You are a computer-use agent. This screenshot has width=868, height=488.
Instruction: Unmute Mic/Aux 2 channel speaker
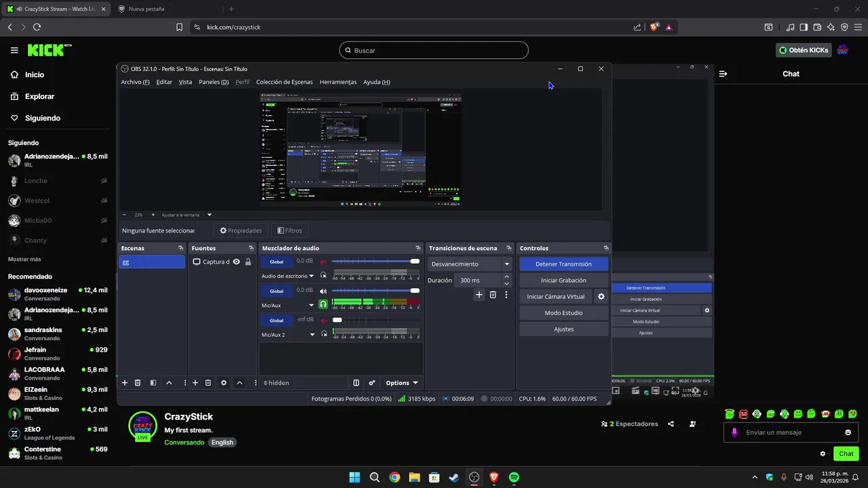pos(323,320)
